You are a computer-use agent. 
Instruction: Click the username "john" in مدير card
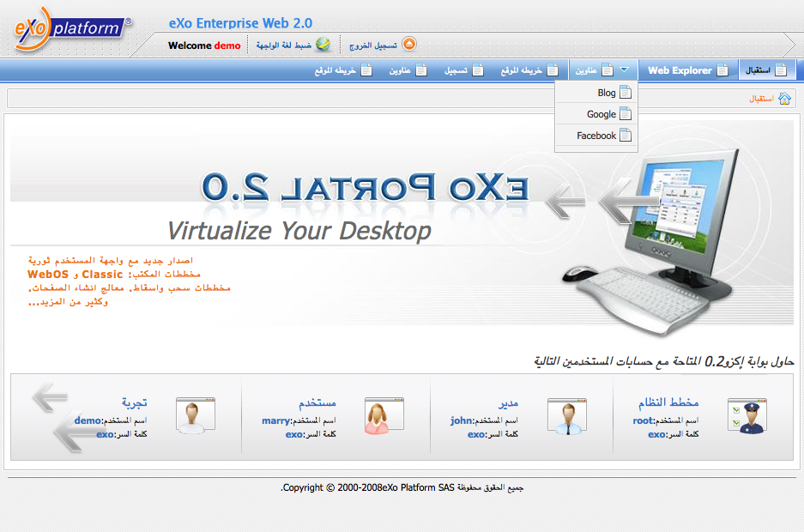[461, 420]
